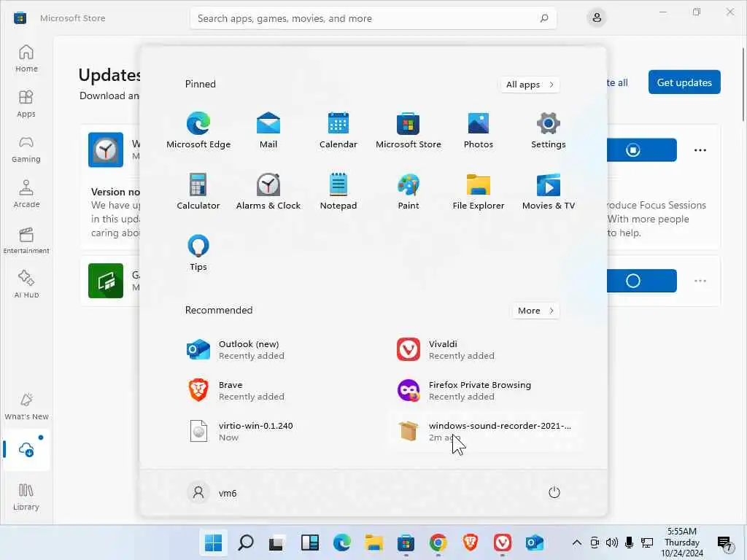This screenshot has height=560, width=747.
Task: Open the clock and date in the taskbar
Action: pos(682,542)
